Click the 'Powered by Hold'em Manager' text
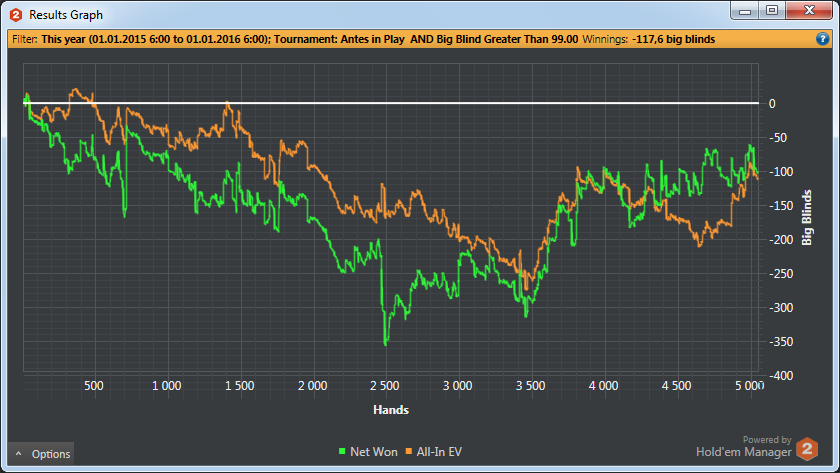The image size is (840, 473). click(744, 446)
